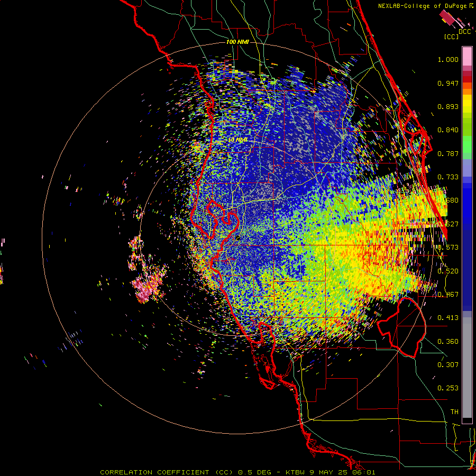Click the College of DuPage logo graphic
This screenshot has height=476, width=476.
coord(456,20)
